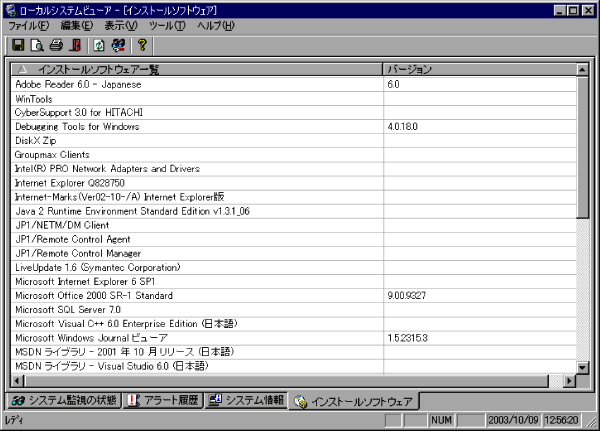
Task: Switch to the システム監視の状態 tab
Action: pos(64,400)
